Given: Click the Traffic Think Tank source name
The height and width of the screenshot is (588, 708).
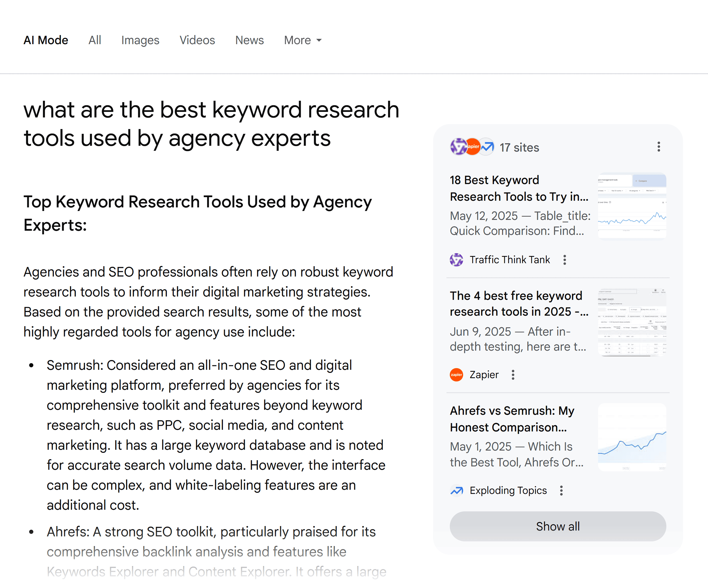Looking at the screenshot, I should pos(510,260).
